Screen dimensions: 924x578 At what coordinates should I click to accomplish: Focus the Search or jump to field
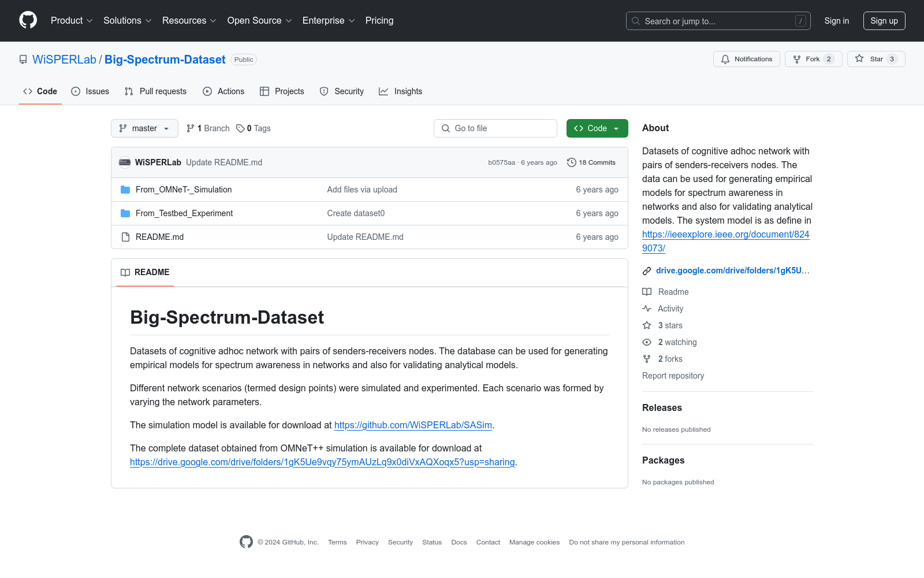pyautogui.click(x=718, y=21)
